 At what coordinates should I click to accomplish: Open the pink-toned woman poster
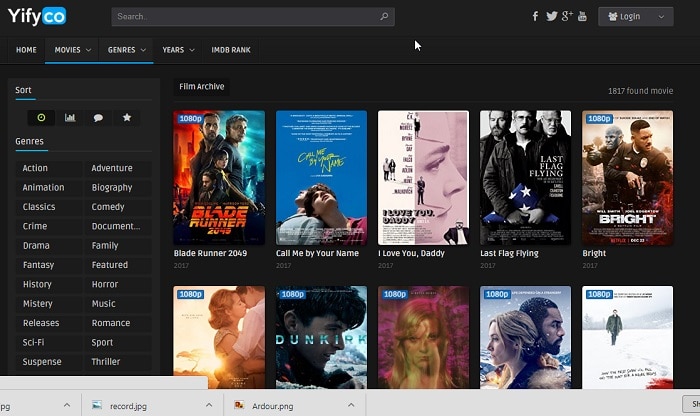[x=424, y=337]
